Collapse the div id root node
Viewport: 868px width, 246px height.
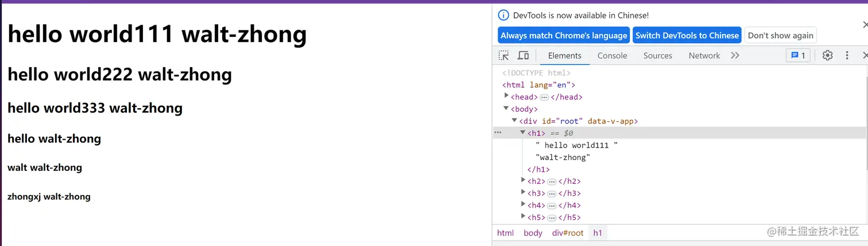515,121
